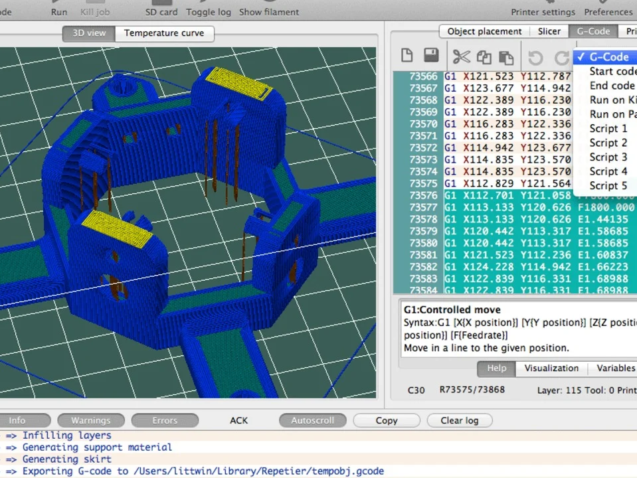Image resolution: width=637 pixels, height=478 pixels.
Task: Open the Slicer tab
Action: 549,32
